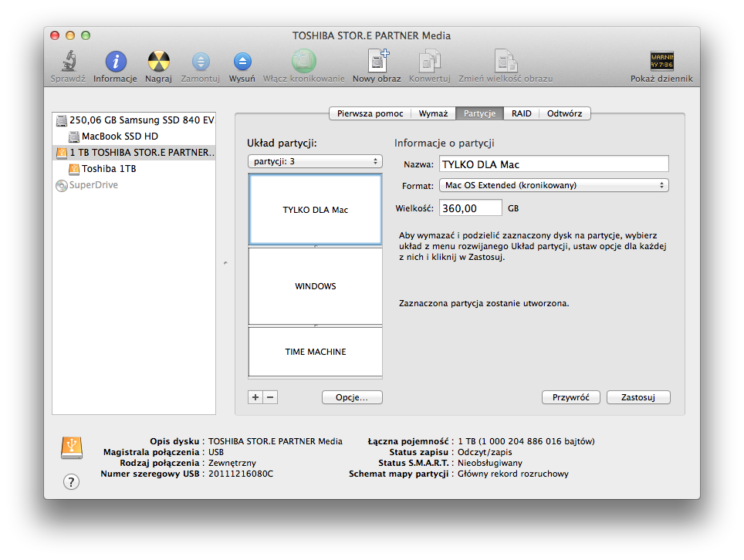Click the divider handle between TYLKO DLA Mac and WINDOWS

(x=316, y=247)
